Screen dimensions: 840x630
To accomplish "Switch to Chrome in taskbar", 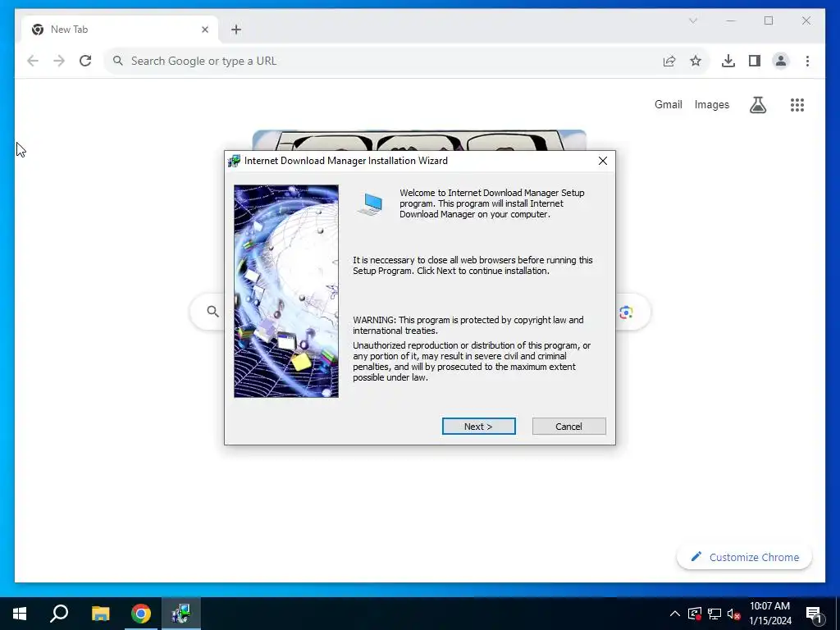I will tap(141, 614).
